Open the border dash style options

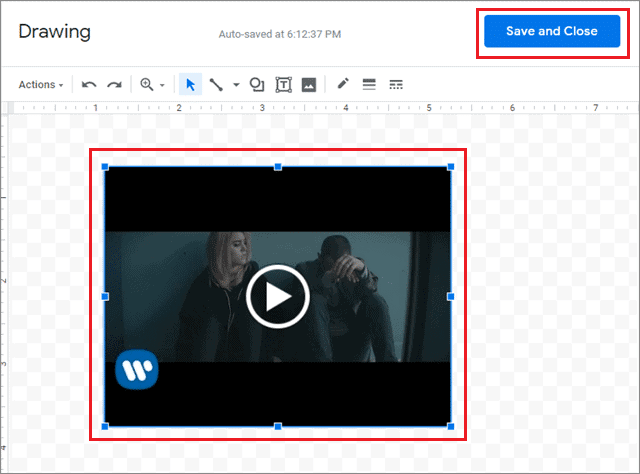pos(395,85)
